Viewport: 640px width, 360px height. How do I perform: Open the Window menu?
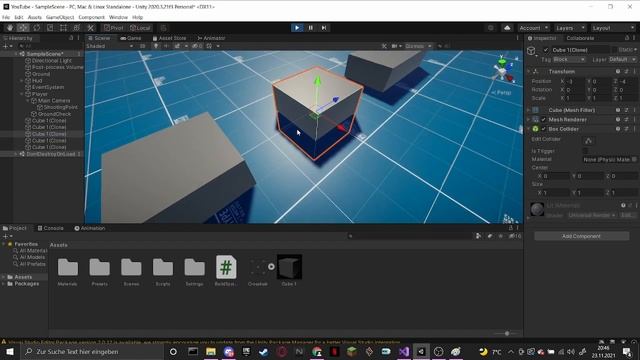click(118, 17)
